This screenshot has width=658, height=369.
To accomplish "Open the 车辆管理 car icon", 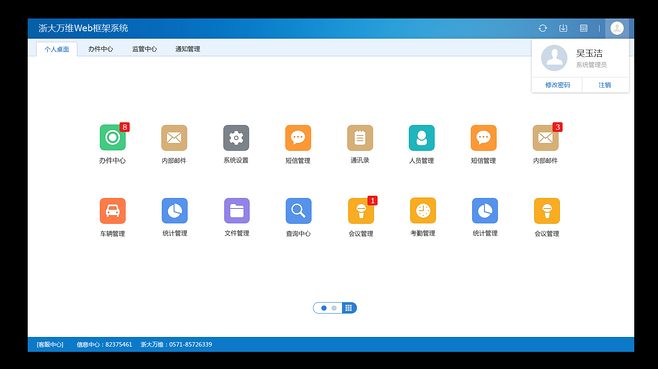I will tap(112, 211).
